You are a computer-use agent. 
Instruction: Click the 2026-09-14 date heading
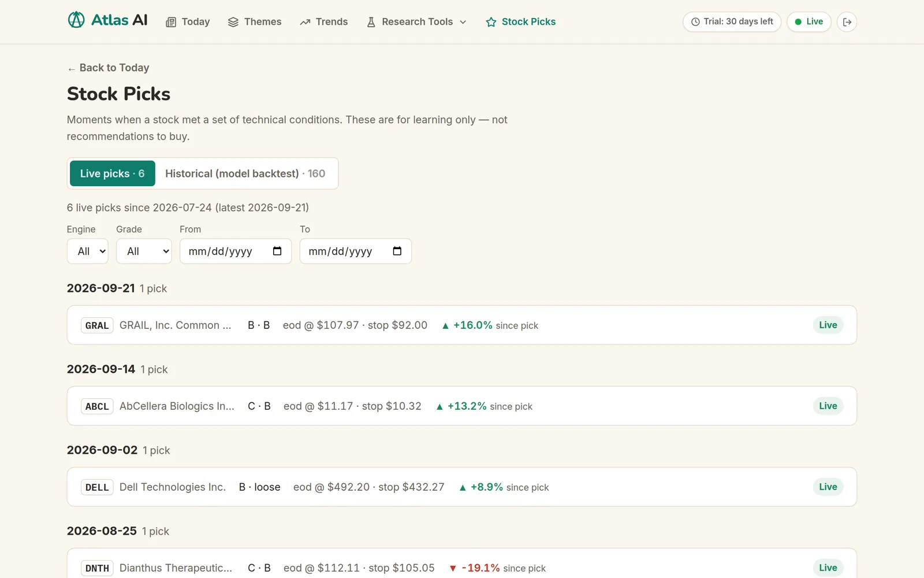click(101, 369)
